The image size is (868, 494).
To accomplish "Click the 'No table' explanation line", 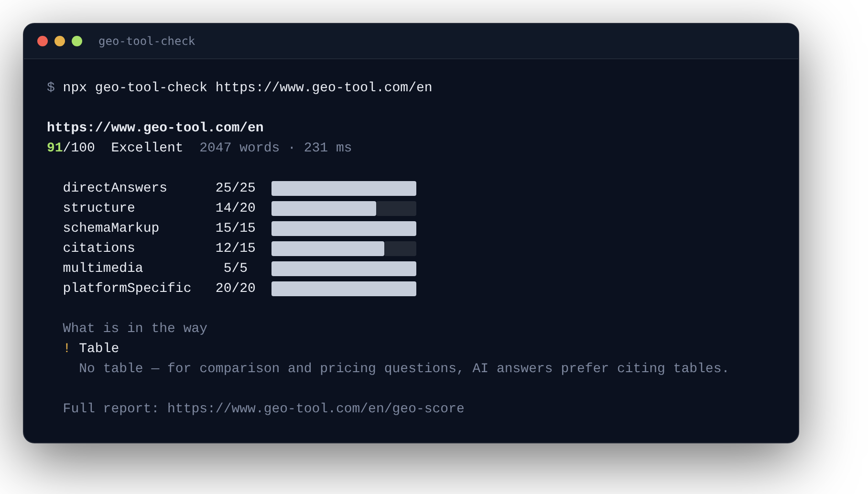I will tap(404, 368).
